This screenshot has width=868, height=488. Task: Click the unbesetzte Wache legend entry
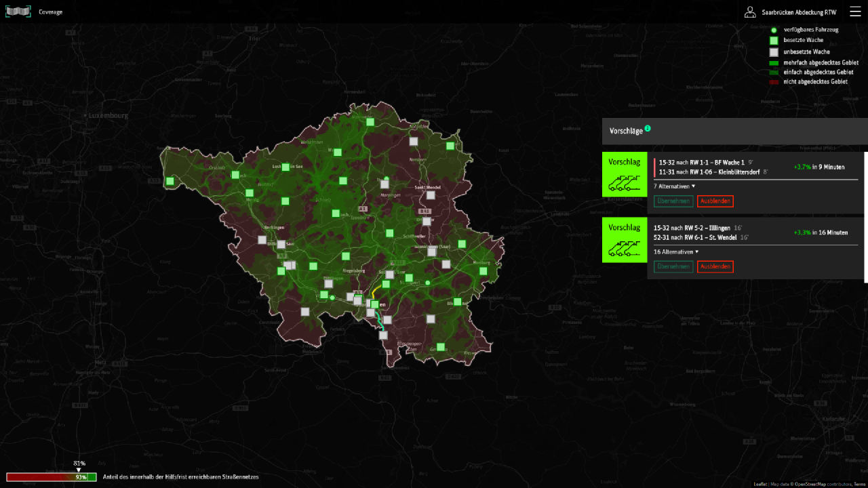800,52
